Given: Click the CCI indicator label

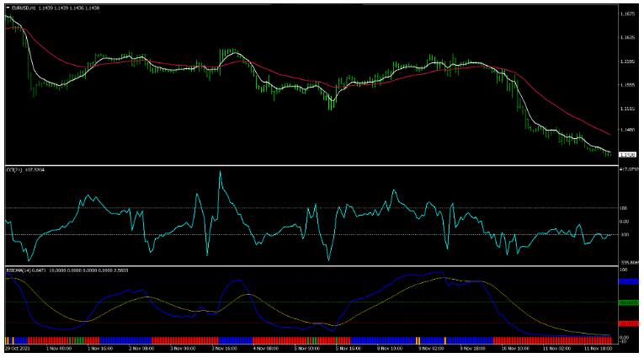Looking at the screenshot, I should coord(25,170).
